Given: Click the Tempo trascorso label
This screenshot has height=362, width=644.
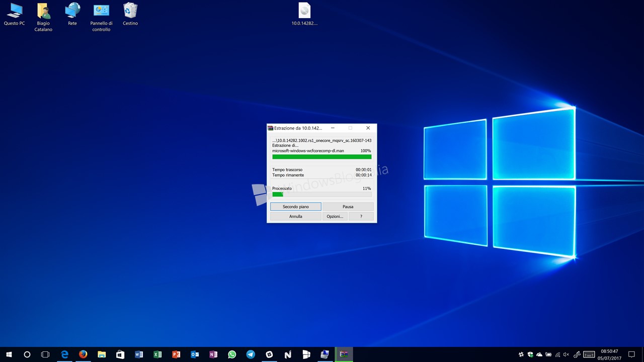Looking at the screenshot, I should (x=287, y=170).
